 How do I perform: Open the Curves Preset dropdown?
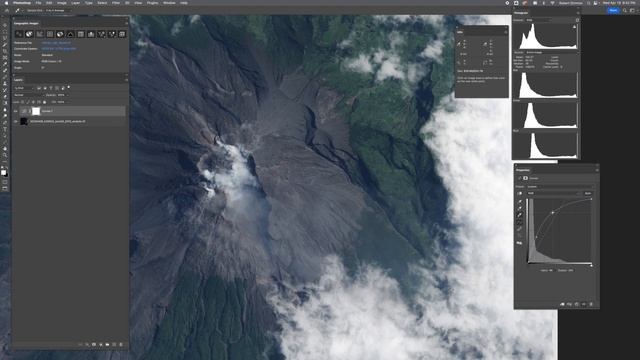[560, 187]
